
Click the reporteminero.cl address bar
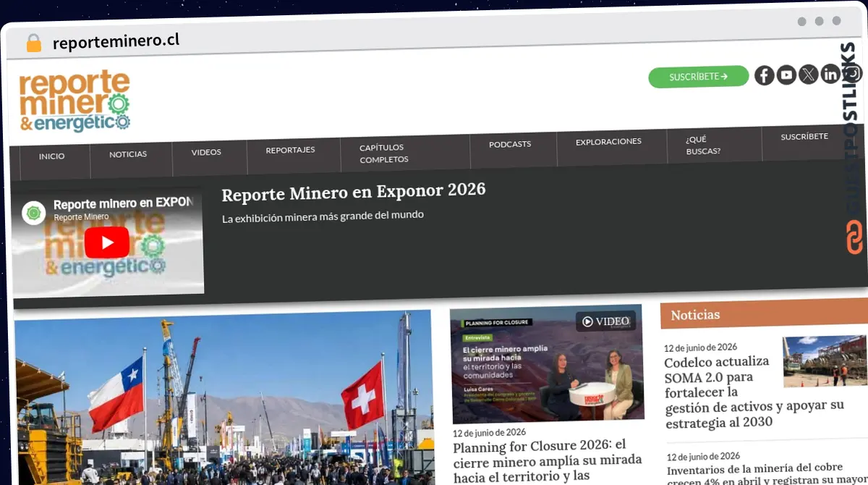coord(116,41)
